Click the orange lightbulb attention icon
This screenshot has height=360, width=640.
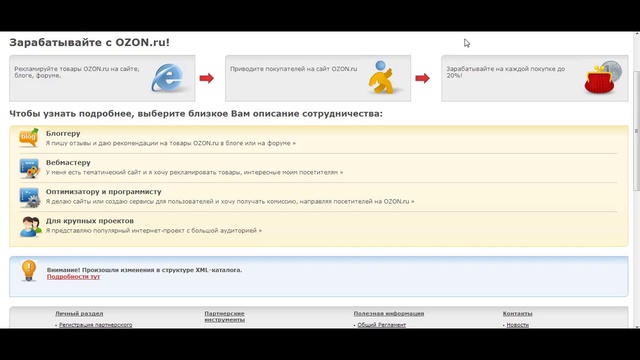pos(29,271)
